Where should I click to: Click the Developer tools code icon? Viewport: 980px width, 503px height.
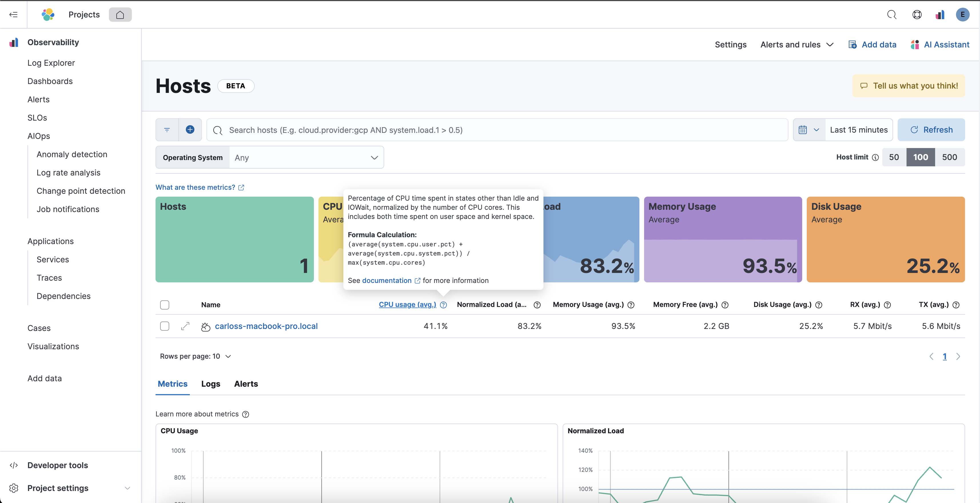pos(14,465)
